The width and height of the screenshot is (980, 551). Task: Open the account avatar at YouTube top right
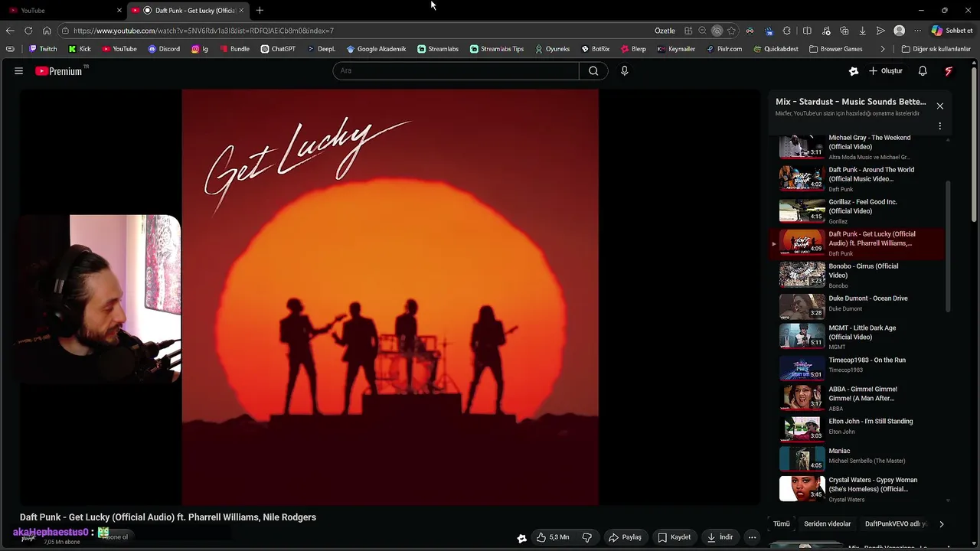click(949, 71)
